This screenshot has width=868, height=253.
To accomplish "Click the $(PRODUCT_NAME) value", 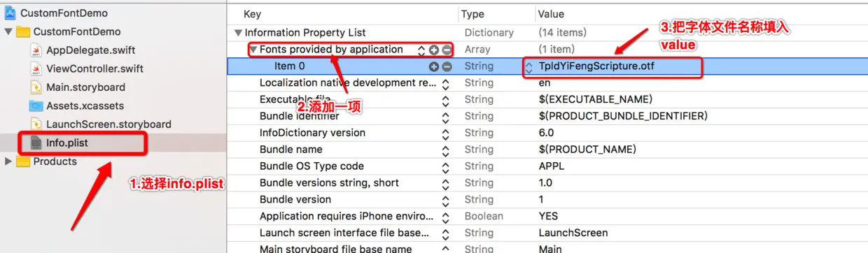I will [587, 150].
